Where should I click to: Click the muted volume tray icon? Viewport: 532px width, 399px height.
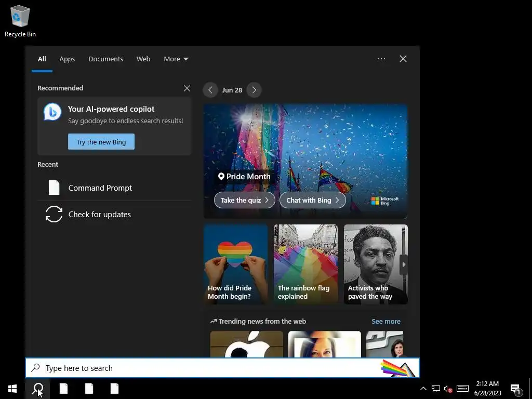click(x=448, y=389)
